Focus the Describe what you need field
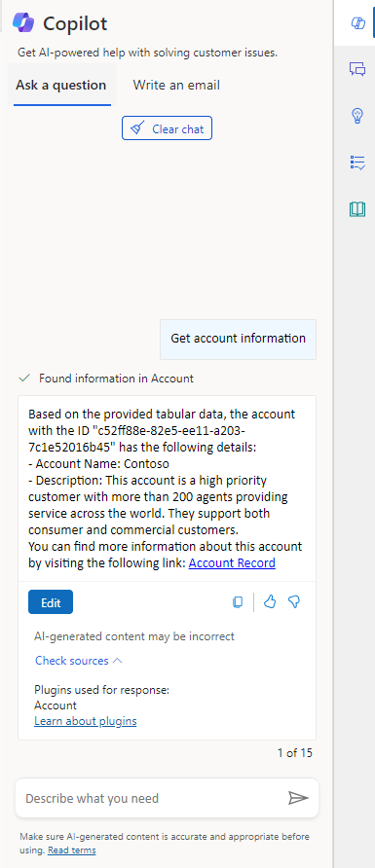Image resolution: width=375 pixels, height=868 pixels. pos(152,798)
